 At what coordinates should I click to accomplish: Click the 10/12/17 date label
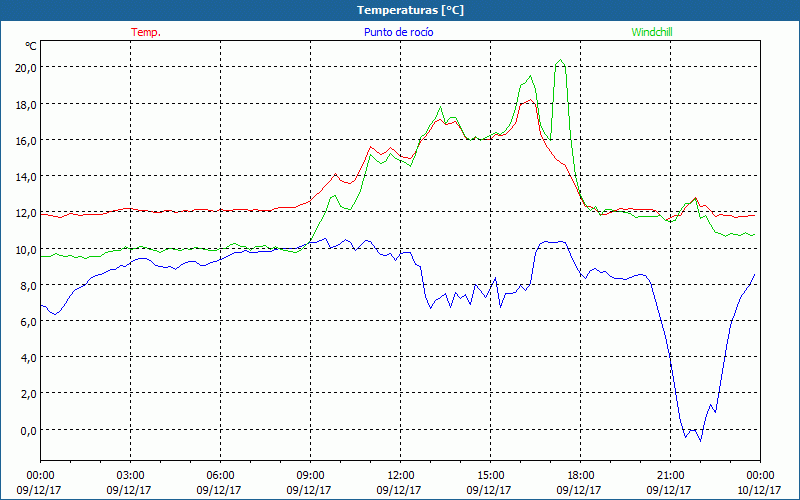point(759,490)
